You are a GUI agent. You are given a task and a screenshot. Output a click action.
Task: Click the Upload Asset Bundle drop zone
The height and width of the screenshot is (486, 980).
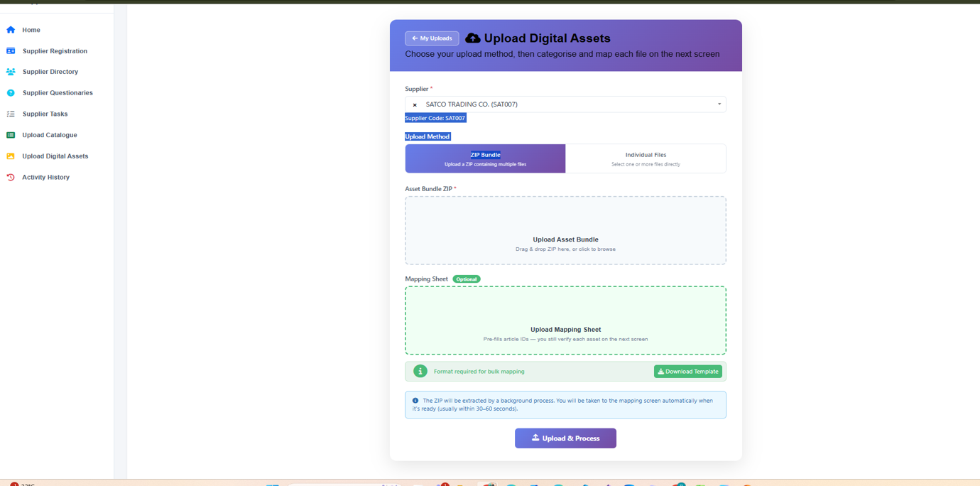(x=565, y=230)
